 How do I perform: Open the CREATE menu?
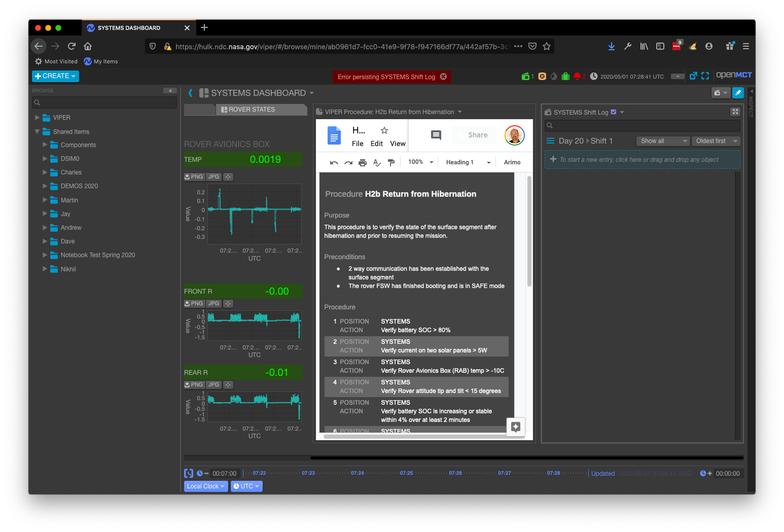(x=55, y=76)
